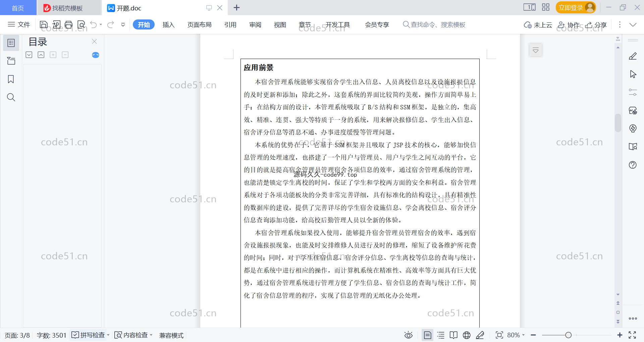This screenshot has height=342, width=644.
Task: Click the fit page zoom icon
Action: tap(499, 335)
